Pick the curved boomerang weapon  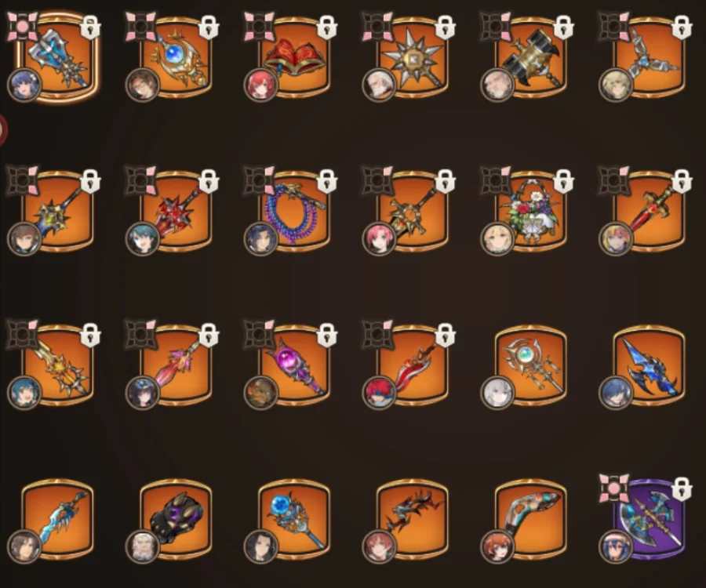click(531, 519)
